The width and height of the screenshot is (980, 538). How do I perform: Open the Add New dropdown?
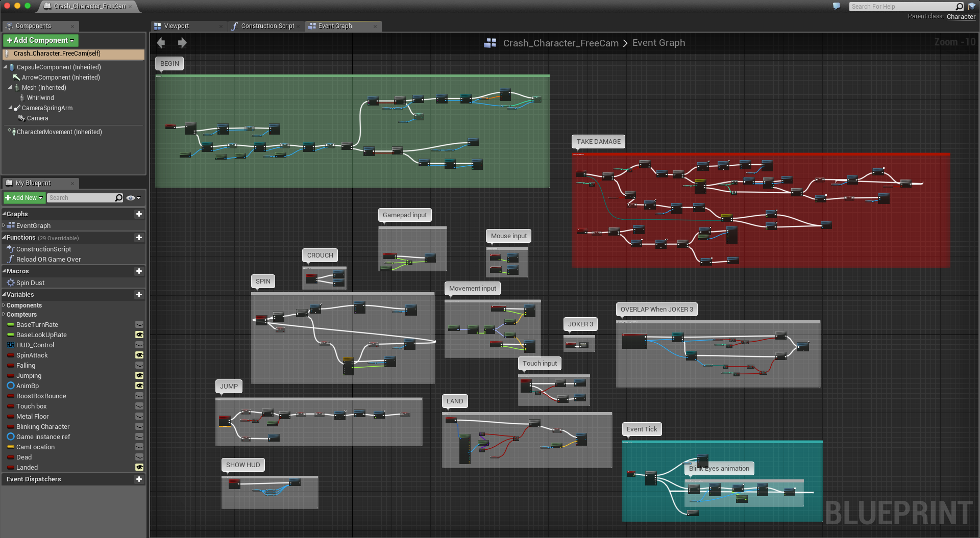click(24, 198)
